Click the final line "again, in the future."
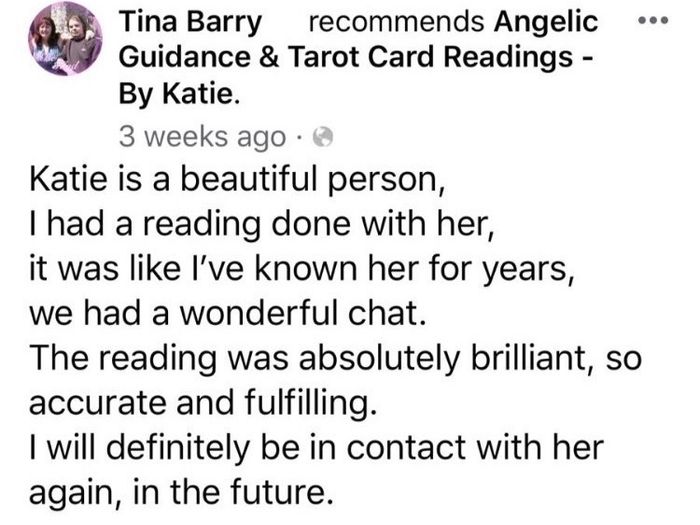The width and height of the screenshot is (700, 525). pos(181,492)
